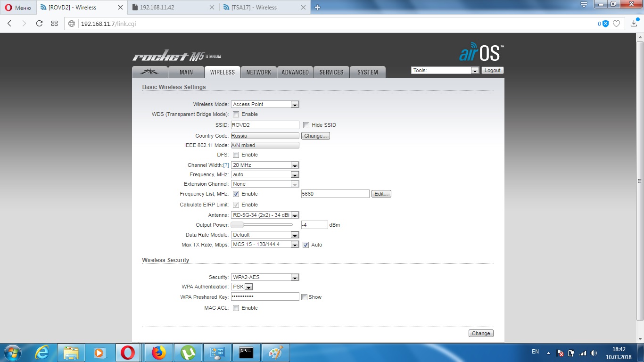Open the Security type dropdown

tap(265, 277)
